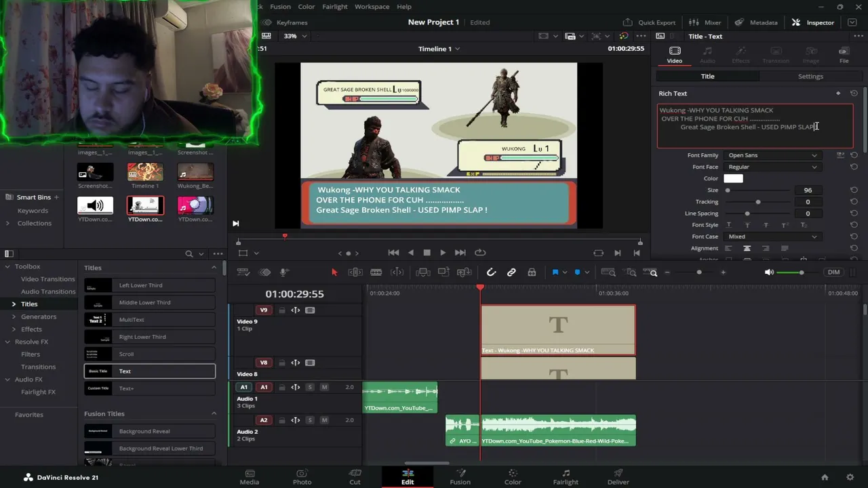The image size is (868, 488).
Task: Toggle Linked Selection
Action: [511, 272]
